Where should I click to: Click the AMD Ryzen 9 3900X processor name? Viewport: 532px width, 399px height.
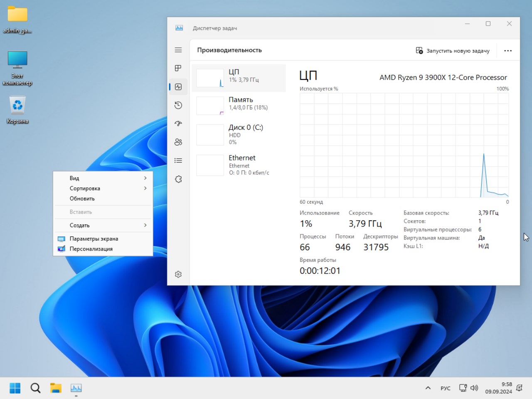click(443, 77)
